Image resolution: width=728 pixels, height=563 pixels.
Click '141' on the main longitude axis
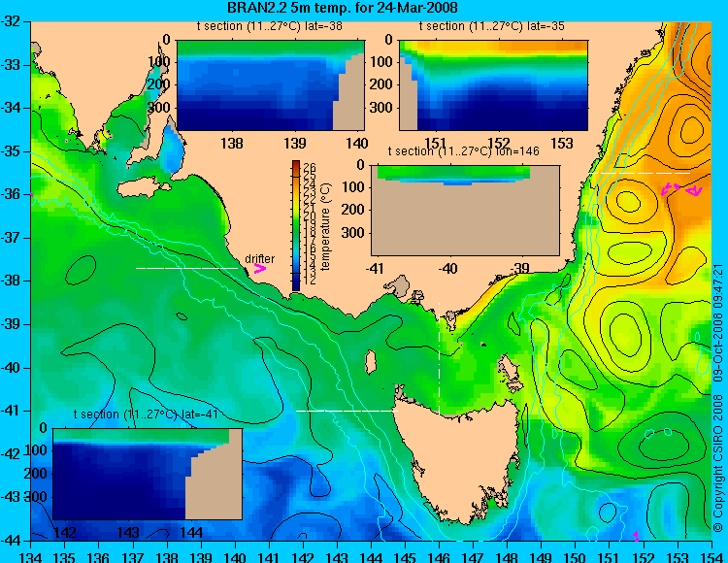pyautogui.click(x=269, y=557)
